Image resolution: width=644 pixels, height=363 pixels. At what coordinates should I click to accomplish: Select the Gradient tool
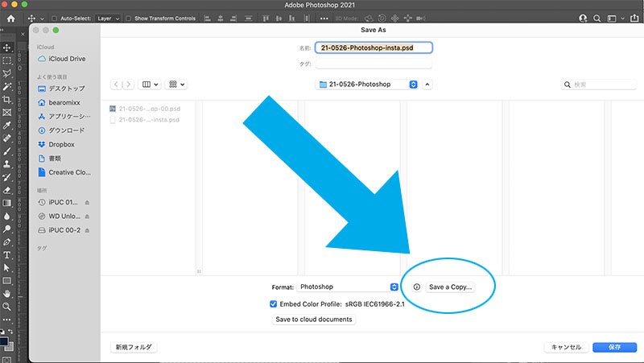(x=7, y=203)
